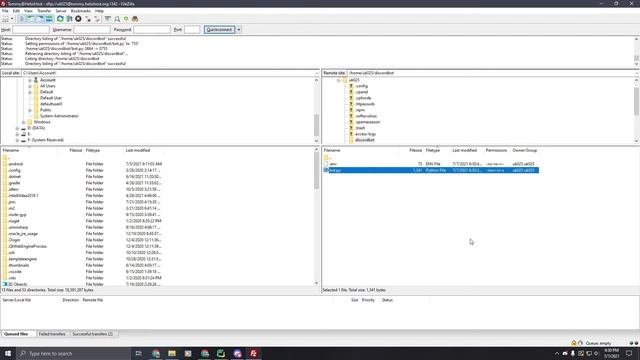Viewport: 640px width, 360px height.
Task: Click the taskbar search box
Action: (74, 353)
